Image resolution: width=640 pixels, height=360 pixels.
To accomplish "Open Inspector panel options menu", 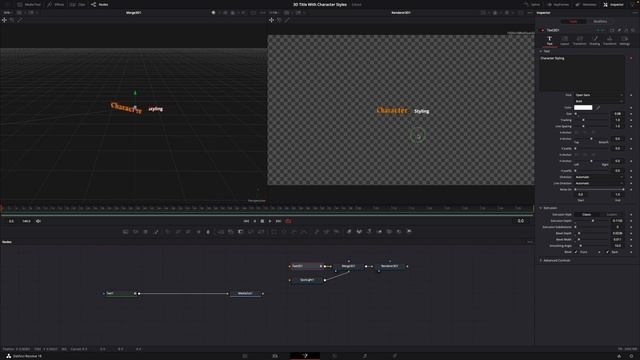I will point(635,13).
